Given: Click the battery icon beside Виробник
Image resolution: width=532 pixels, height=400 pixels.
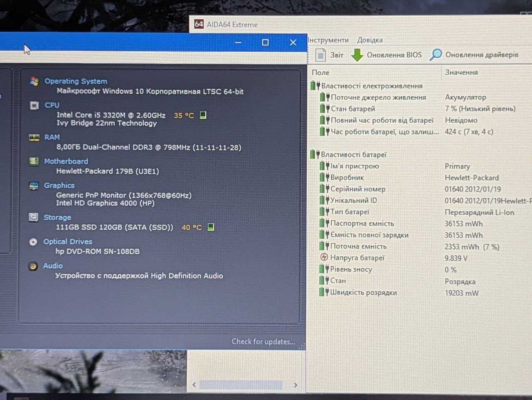Looking at the screenshot, I should (324, 177).
